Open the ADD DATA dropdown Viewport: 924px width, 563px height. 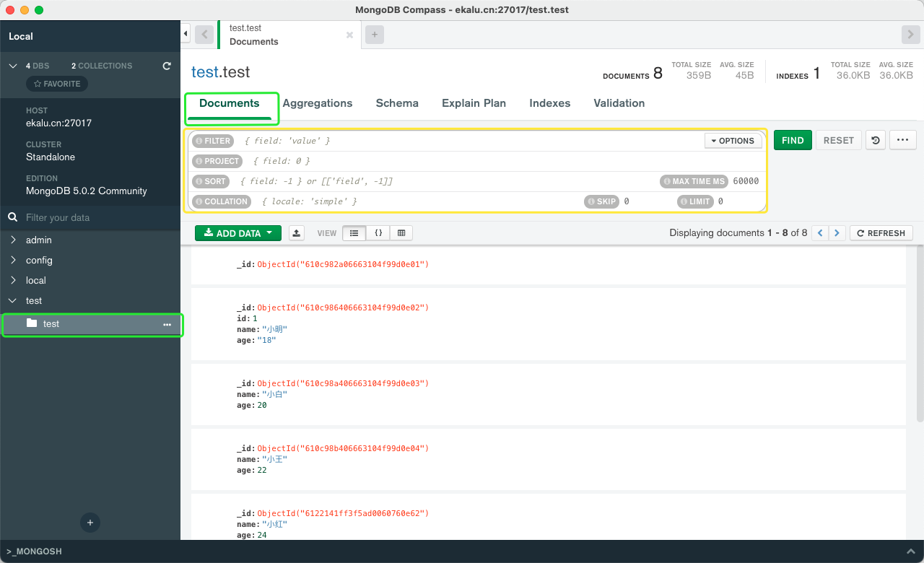[x=237, y=232]
